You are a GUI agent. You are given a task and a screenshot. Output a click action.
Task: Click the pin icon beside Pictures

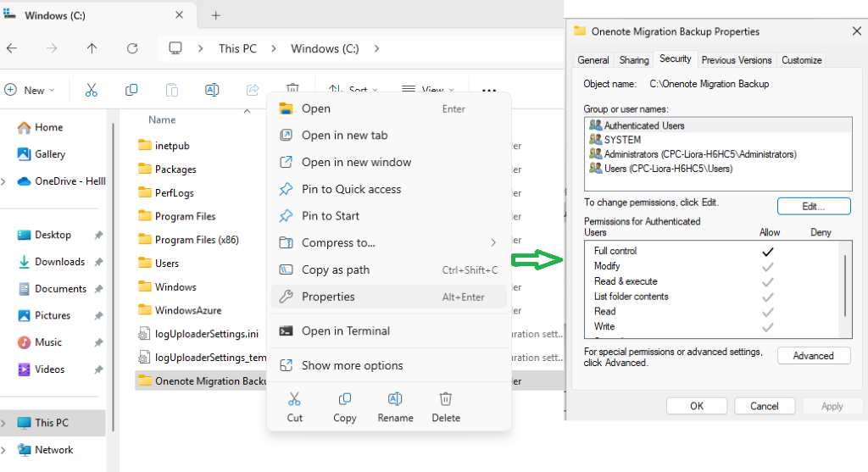pyautogui.click(x=98, y=315)
